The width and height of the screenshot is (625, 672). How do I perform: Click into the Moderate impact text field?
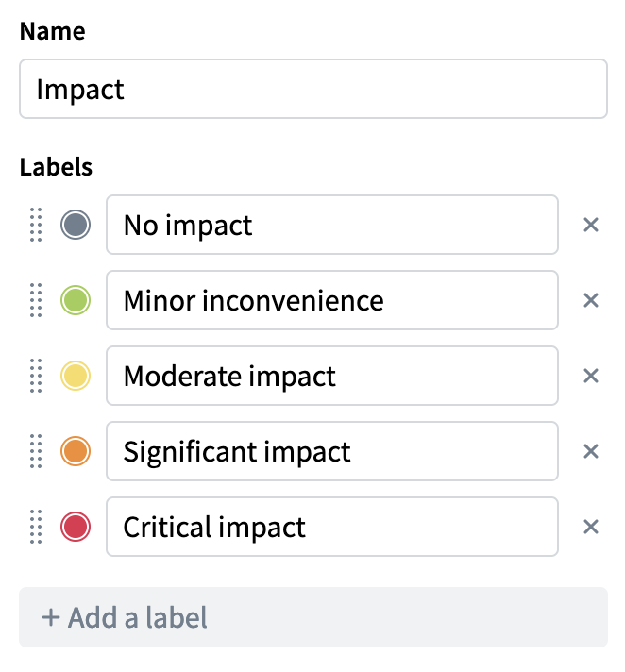[x=331, y=377]
